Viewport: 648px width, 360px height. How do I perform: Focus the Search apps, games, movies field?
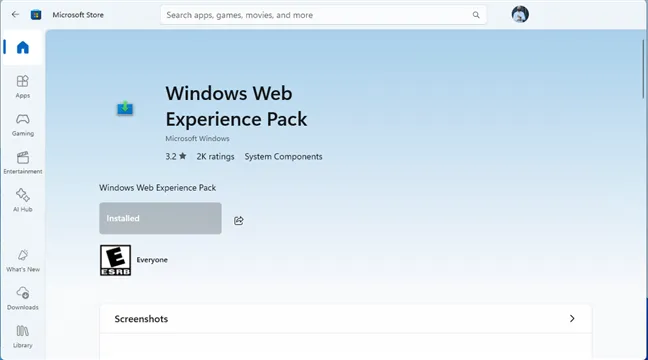tap(323, 15)
